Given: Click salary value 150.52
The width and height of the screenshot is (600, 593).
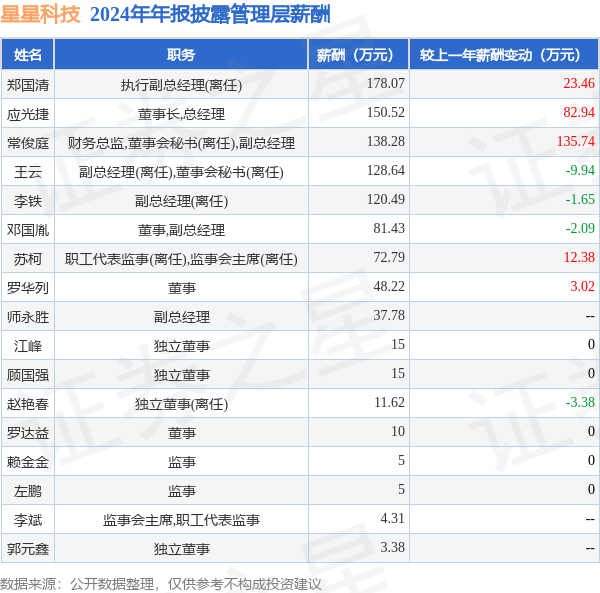Looking at the screenshot, I should click(x=386, y=112).
